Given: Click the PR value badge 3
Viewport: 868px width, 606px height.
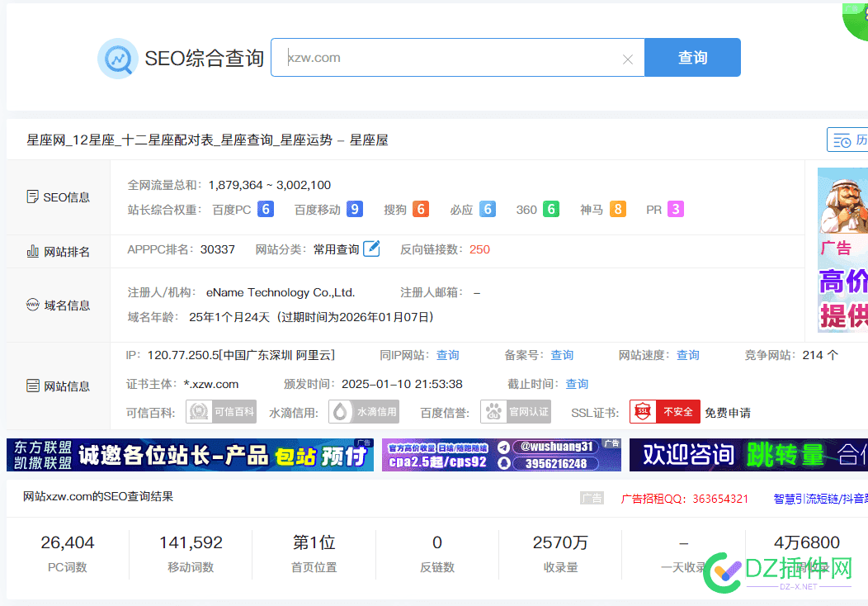Looking at the screenshot, I should point(676,210).
